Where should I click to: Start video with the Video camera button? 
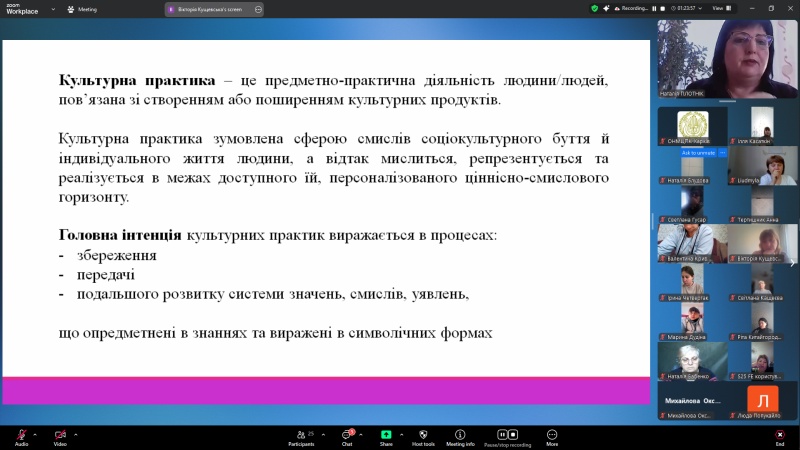point(60,435)
